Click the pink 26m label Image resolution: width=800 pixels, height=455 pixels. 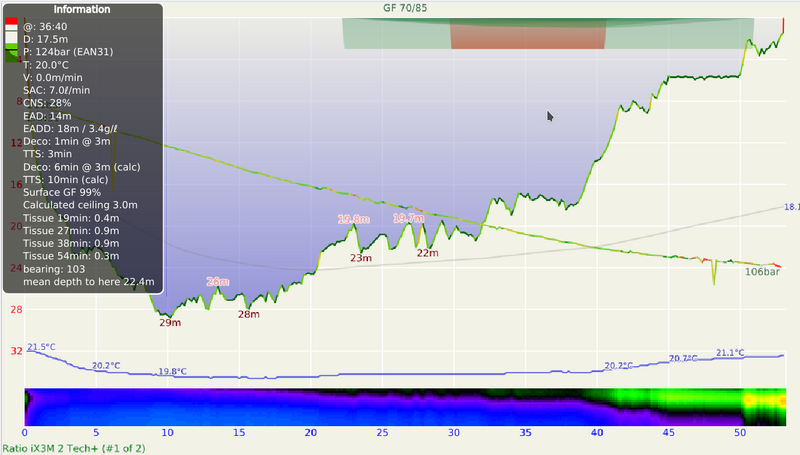tap(218, 282)
